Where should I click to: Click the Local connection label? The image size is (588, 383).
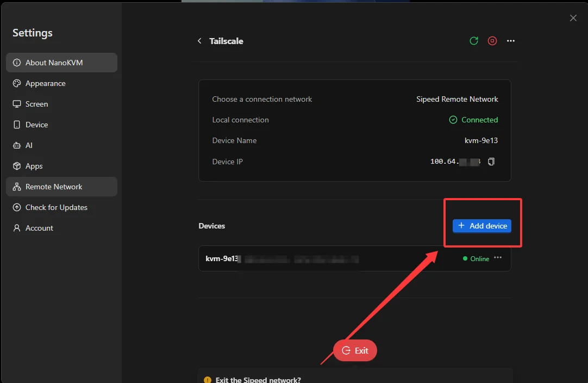pyautogui.click(x=240, y=120)
